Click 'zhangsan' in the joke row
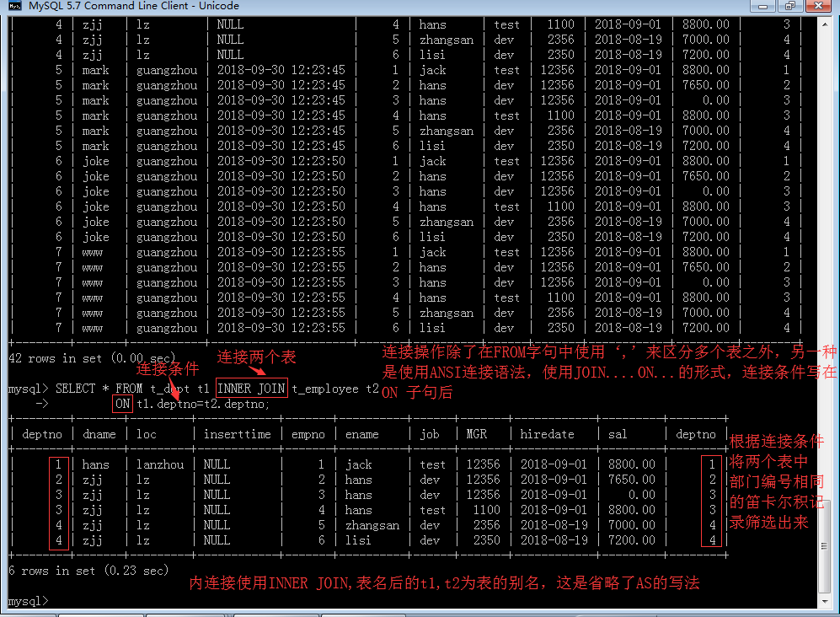This screenshot has height=617, width=840. [447, 222]
